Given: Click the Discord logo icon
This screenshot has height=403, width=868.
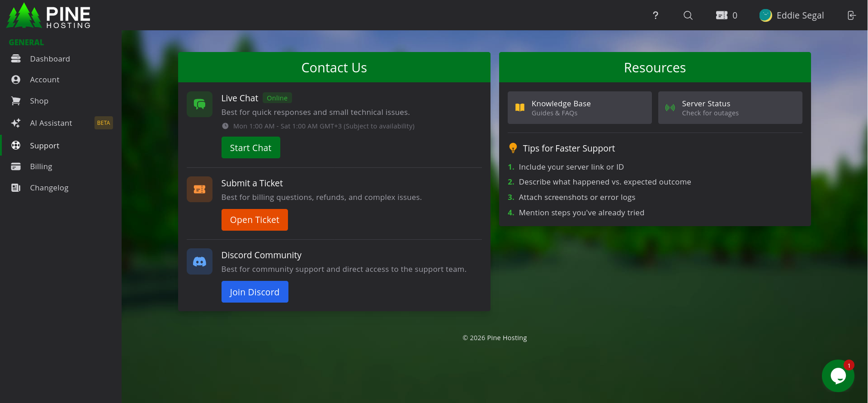Looking at the screenshot, I should click(x=199, y=261).
